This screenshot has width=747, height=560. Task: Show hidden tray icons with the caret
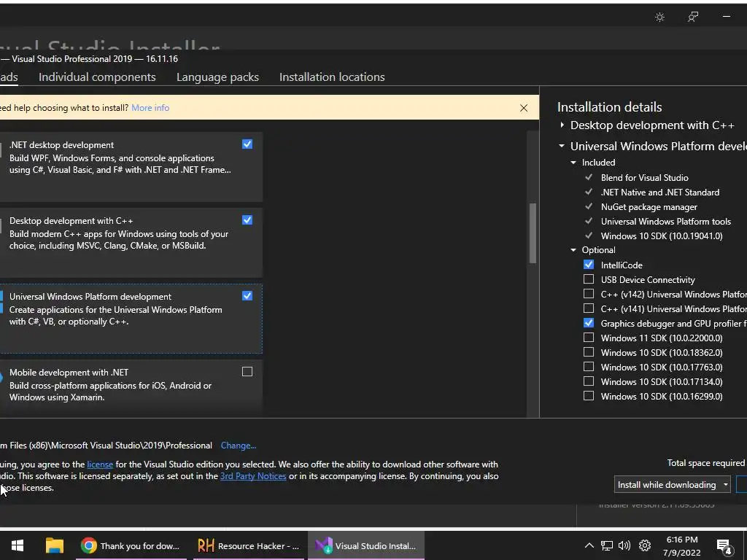(x=589, y=545)
